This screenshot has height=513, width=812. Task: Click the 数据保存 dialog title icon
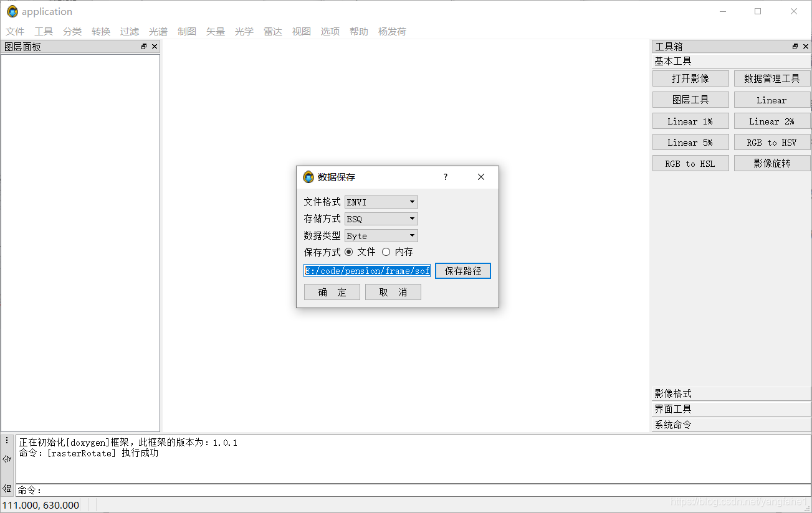[x=308, y=177]
